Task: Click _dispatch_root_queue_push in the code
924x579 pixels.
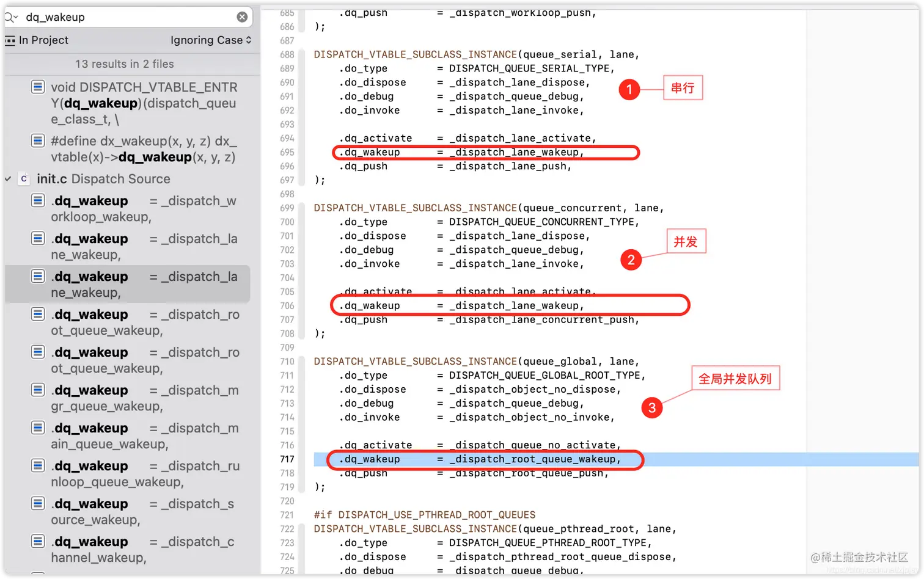Action: click(x=526, y=473)
